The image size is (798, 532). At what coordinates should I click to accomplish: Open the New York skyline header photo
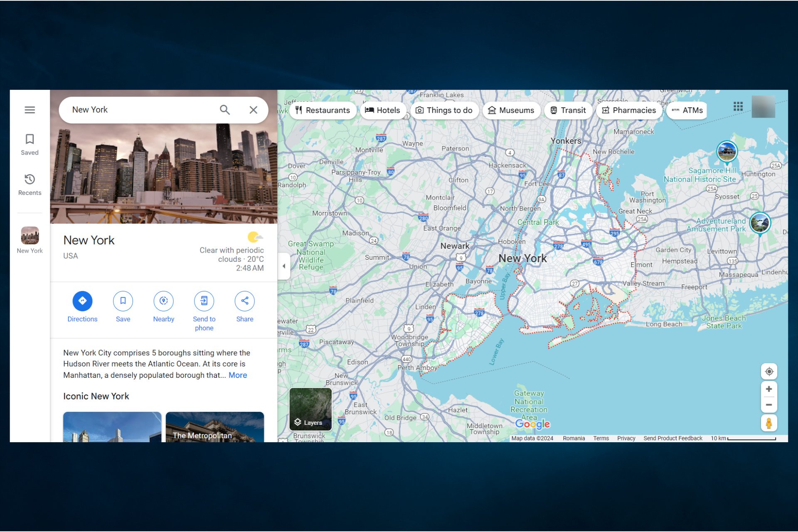(x=164, y=174)
